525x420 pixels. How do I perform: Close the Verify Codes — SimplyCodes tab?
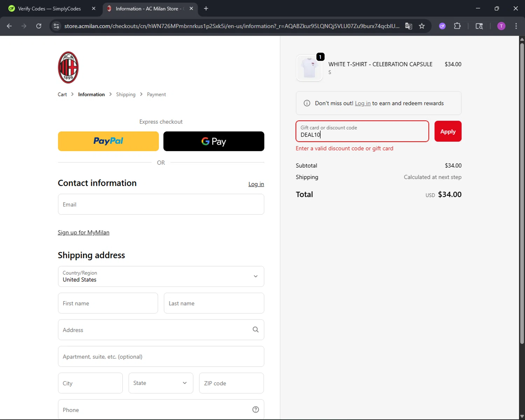93,8
